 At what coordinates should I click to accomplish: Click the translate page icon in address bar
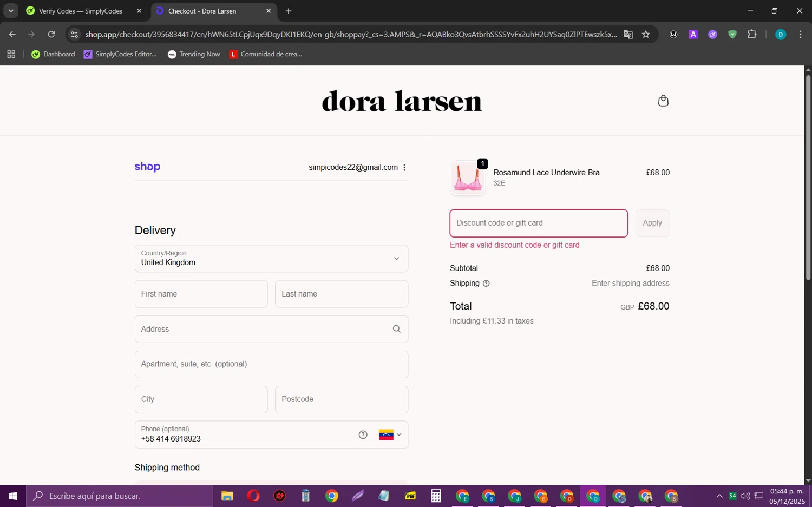pyautogui.click(x=628, y=35)
